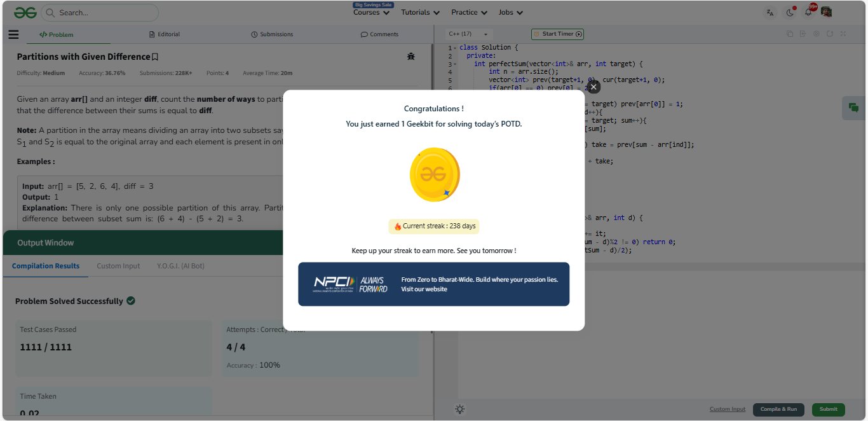Viewport: 868px width, 421px height.
Task: Click the bug report icon
Action: (411, 57)
